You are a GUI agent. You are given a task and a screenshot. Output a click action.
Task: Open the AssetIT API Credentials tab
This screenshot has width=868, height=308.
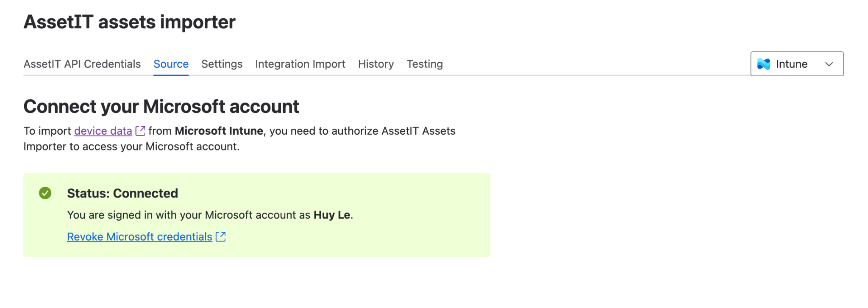coord(82,64)
